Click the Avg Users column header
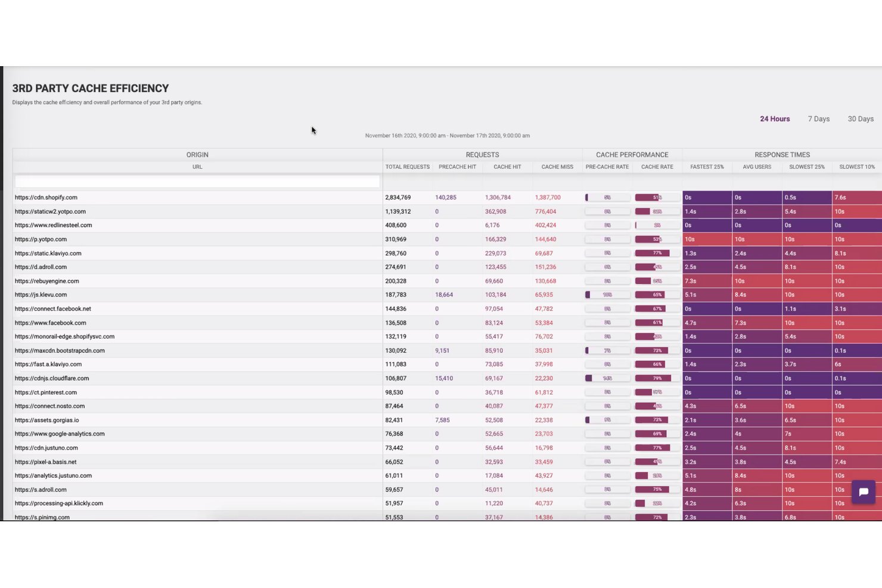This screenshot has height=588, width=882. pyautogui.click(x=757, y=167)
